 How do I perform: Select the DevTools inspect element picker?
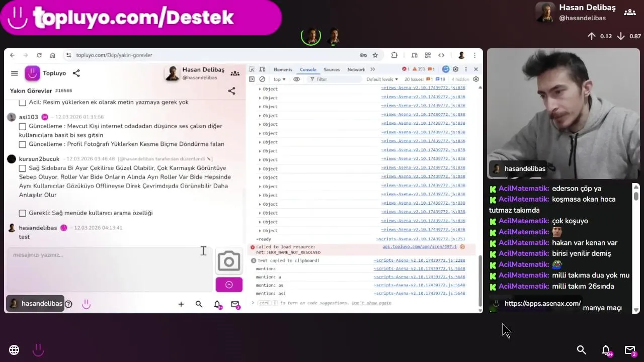tap(252, 69)
